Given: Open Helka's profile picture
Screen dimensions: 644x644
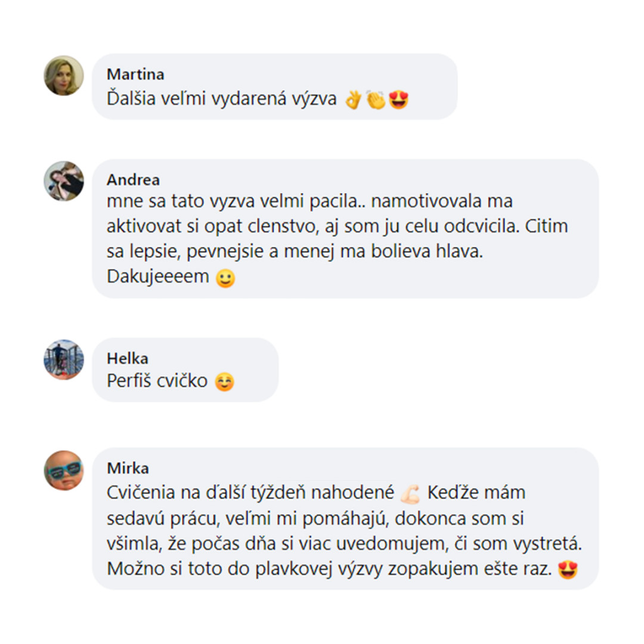Looking at the screenshot, I should click(64, 360).
